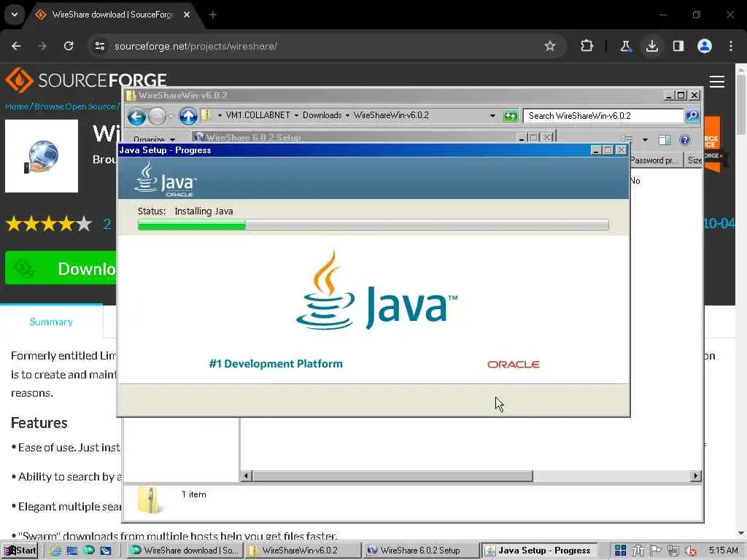Switch to WireShare download taskbar item
The width and height of the screenshot is (747, 560).
[185, 551]
